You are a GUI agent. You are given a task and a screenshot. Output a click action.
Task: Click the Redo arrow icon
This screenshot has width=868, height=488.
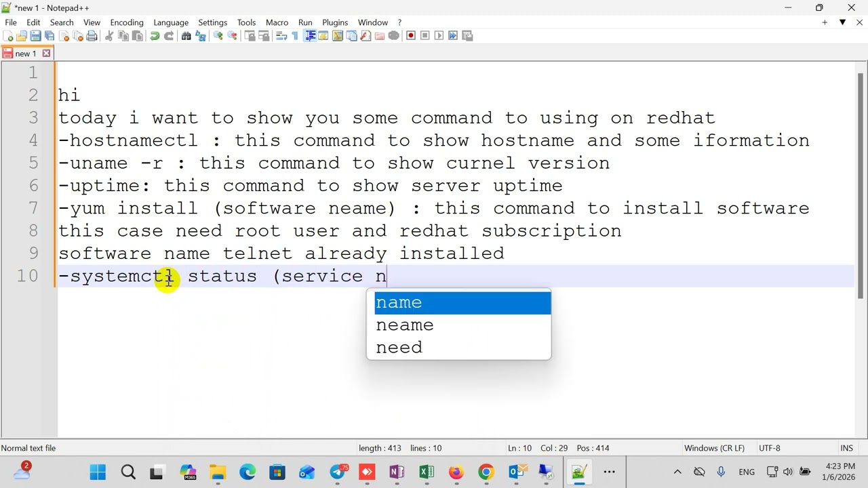(x=169, y=36)
